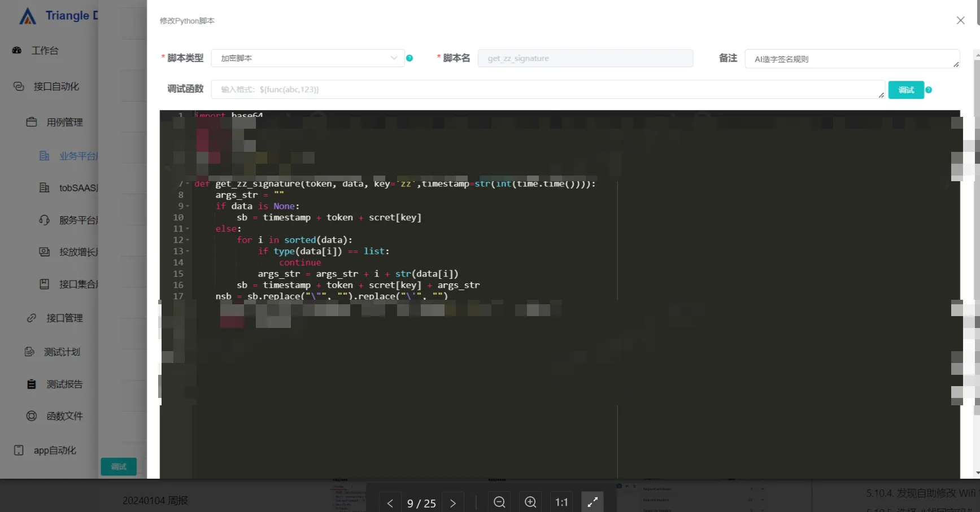This screenshot has height=512, width=980.
Task: Open the 脚本类型 dropdown showing 加密脚本
Action: tap(308, 58)
